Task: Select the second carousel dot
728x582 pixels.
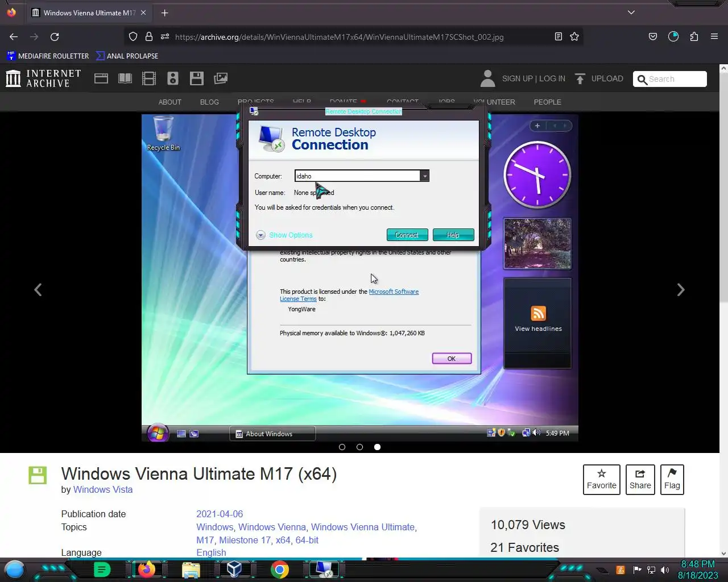Action: 359,447
